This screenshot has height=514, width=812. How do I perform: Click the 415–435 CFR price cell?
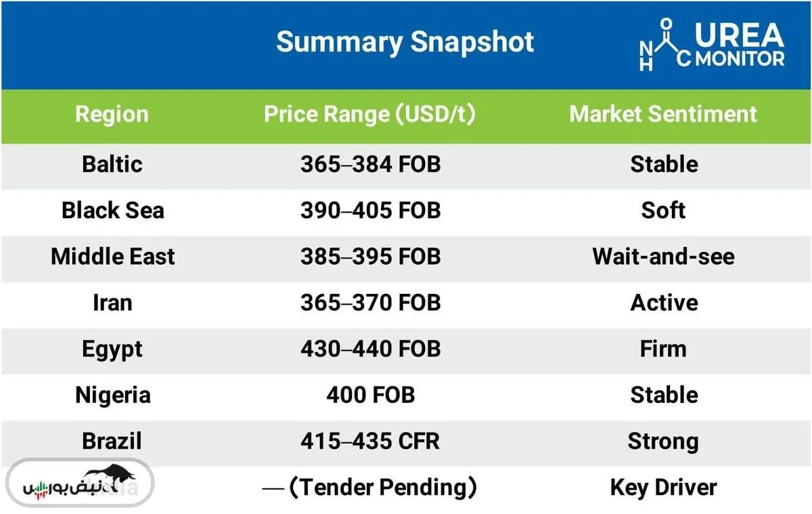(370, 441)
